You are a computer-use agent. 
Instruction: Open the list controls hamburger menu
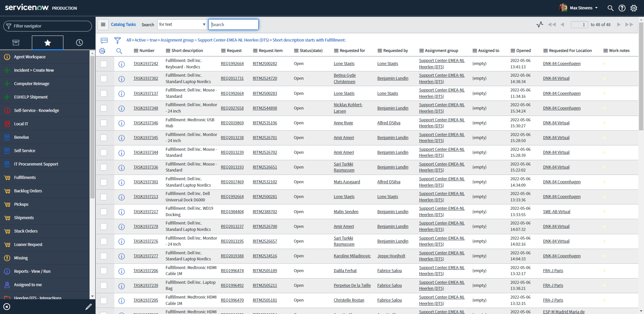pyautogui.click(x=103, y=24)
